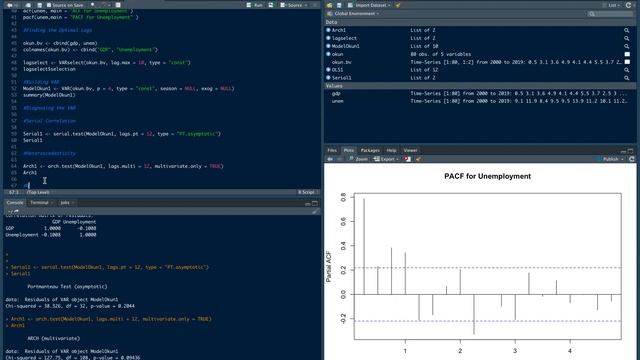Expand the OLS1 list object

[328, 70]
